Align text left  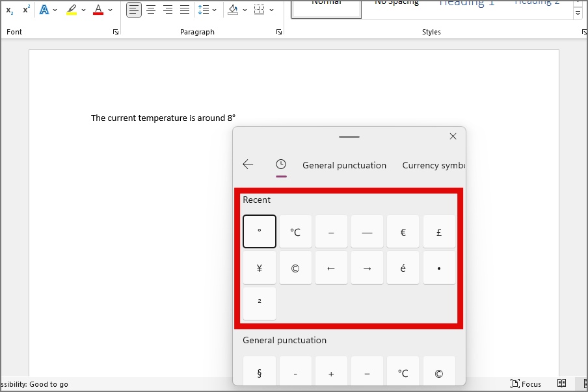(x=134, y=10)
